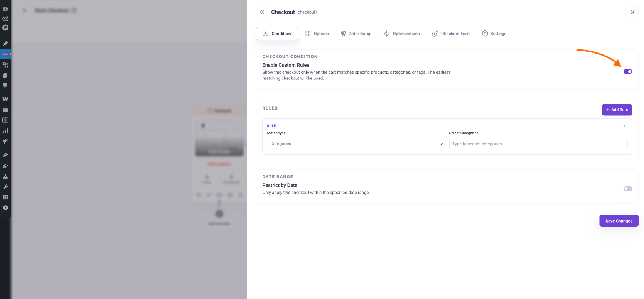The width and height of the screenshot is (644, 299).
Task: Open the Order Bump tab
Action: [x=356, y=34]
